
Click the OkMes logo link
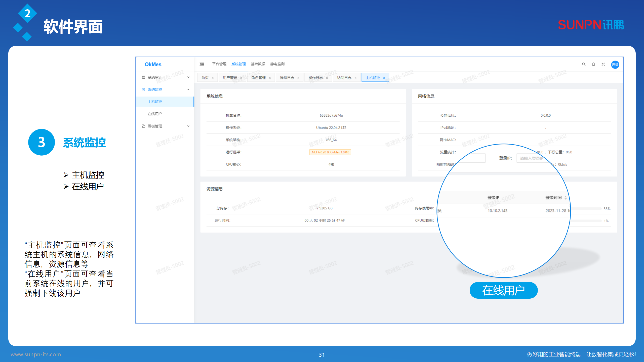pos(153,64)
